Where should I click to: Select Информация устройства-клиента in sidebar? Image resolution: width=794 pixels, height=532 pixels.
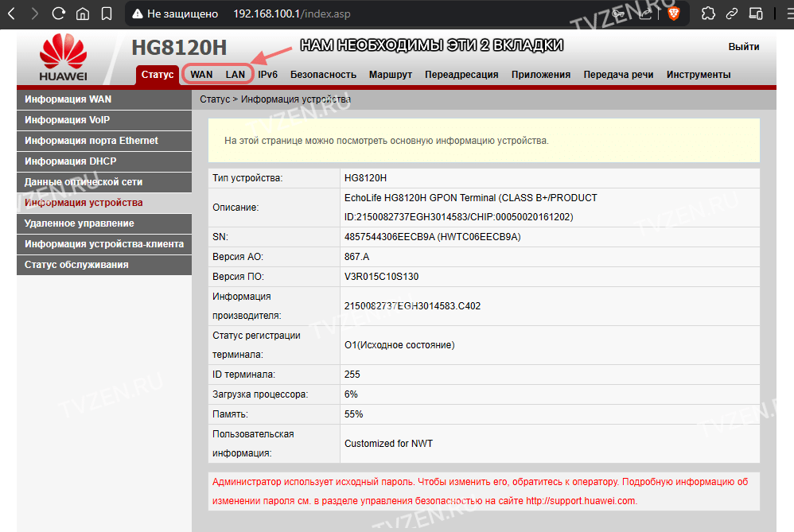pos(104,244)
